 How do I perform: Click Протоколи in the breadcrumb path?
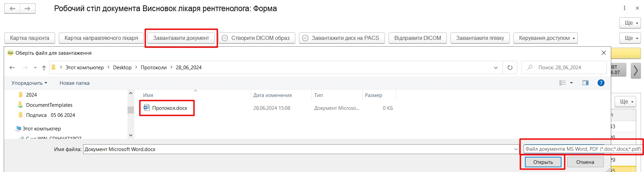tap(154, 68)
